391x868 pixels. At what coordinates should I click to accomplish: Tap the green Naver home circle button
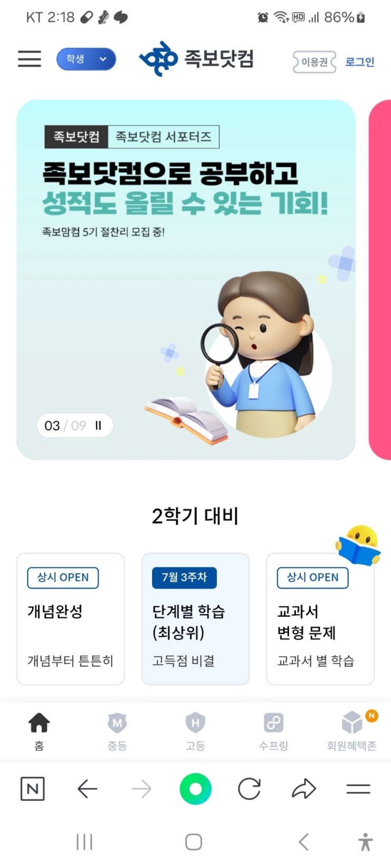click(x=195, y=789)
